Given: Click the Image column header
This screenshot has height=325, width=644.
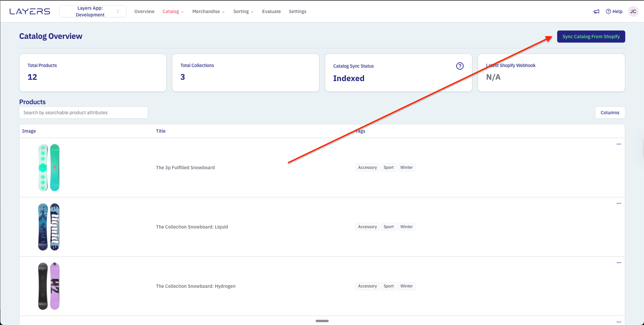Looking at the screenshot, I should click(29, 131).
